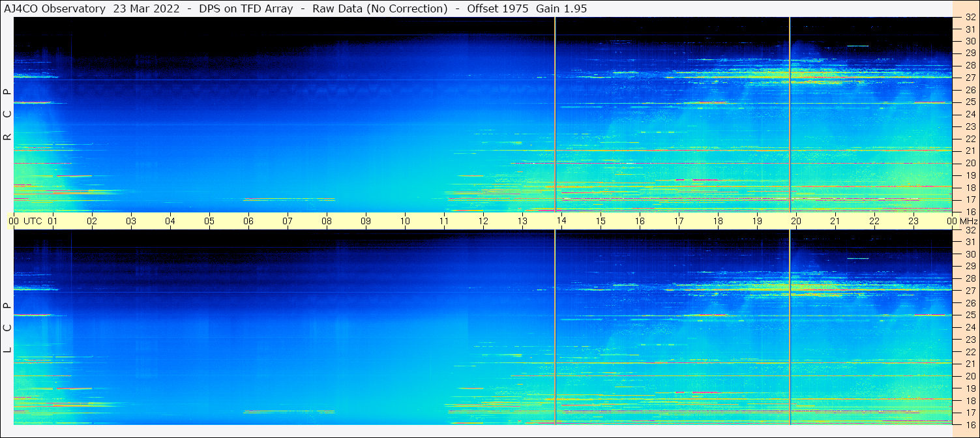Select the 12 hour label on time axis
Image resolution: width=980 pixels, height=438 pixels.
click(483, 221)
